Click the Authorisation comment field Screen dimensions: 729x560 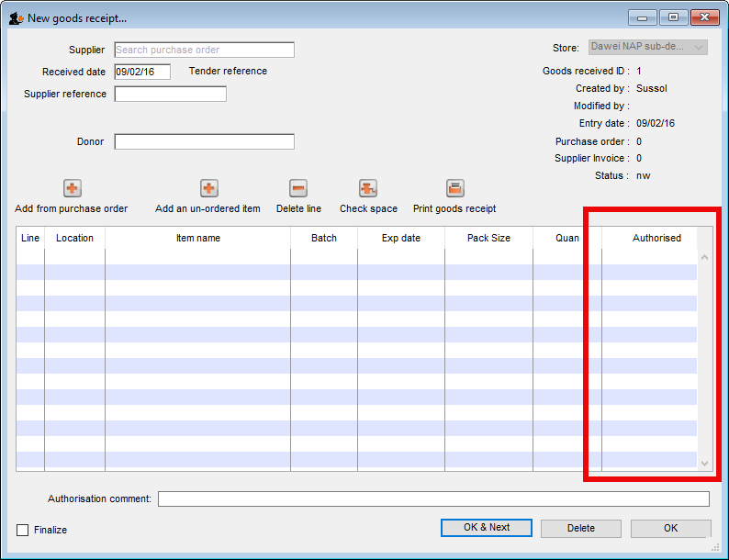(x=433, y=498)
